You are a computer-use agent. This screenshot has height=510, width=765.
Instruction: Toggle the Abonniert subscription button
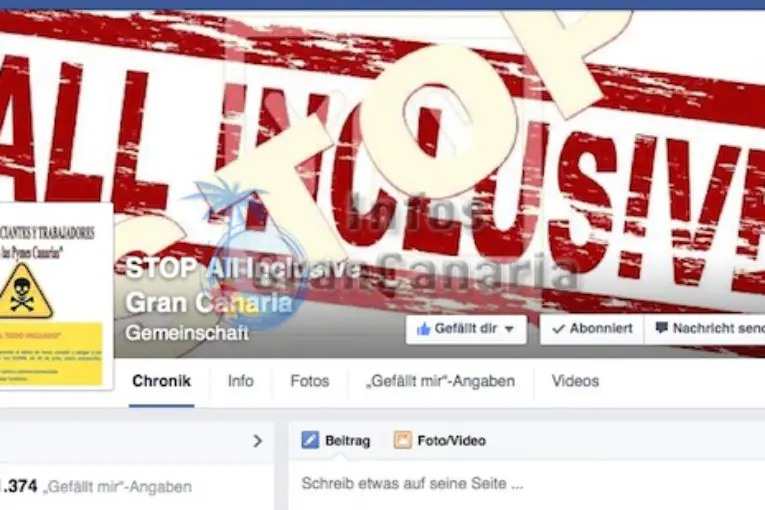[592, 329]
